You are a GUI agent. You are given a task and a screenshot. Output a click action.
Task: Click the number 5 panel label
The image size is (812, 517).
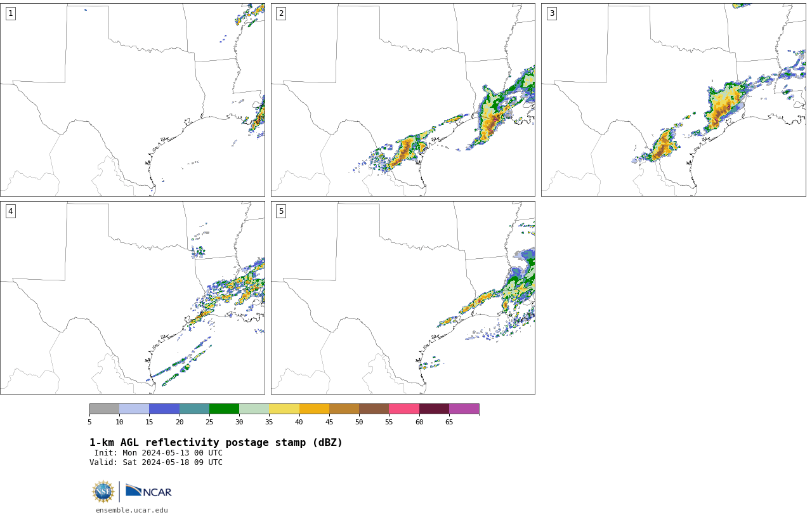coord(281,211)
